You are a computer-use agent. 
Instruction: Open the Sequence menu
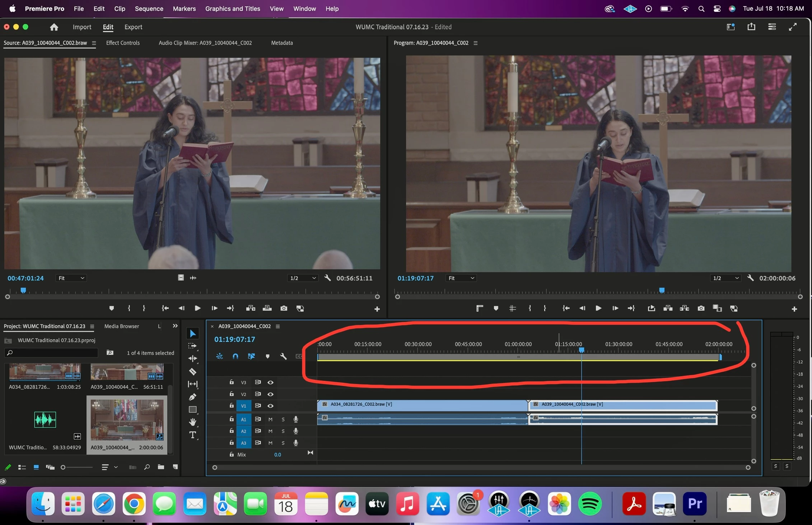click(149, 9)
